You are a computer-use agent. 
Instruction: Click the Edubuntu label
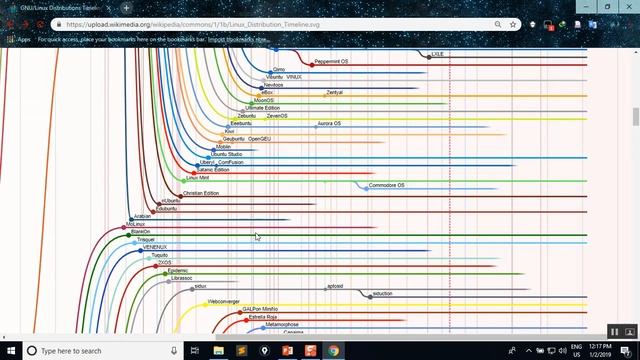[166, 209]
